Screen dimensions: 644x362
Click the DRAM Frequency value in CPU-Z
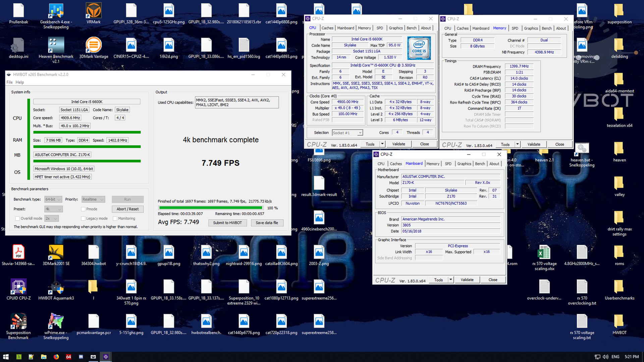pyautogui.click(x=519, y=66)
